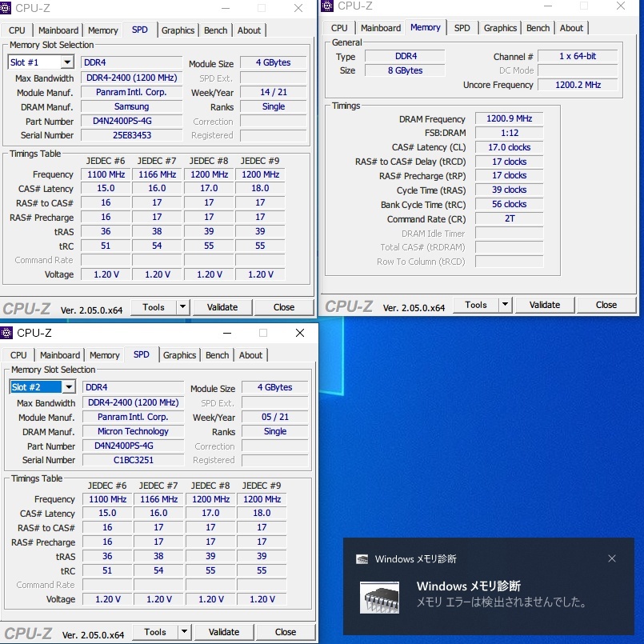644x644 pixels.
Task: Click Uncore Frequency 1200.2 MHz value
Action: click(578, 85)
